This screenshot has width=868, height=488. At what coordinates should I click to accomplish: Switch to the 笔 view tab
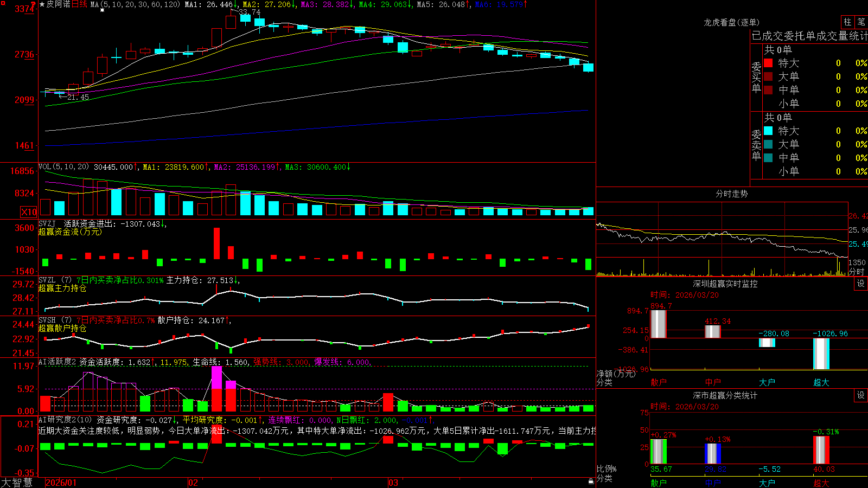[x=861, y=22]
